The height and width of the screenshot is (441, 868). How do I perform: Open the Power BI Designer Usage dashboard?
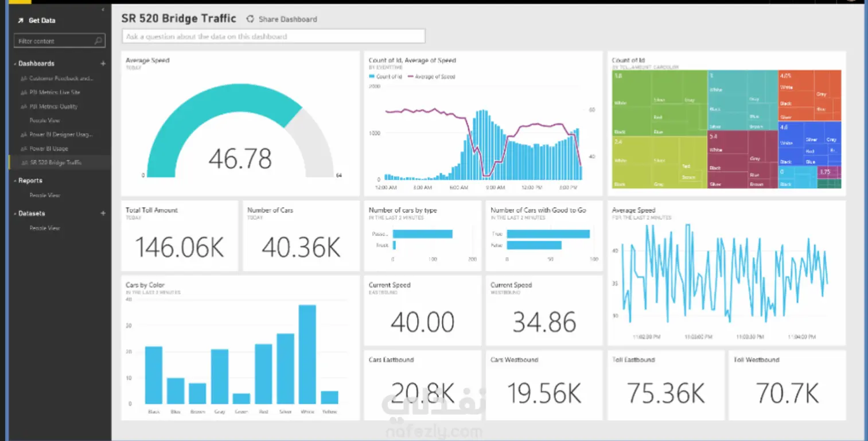[x=61, y=134]
